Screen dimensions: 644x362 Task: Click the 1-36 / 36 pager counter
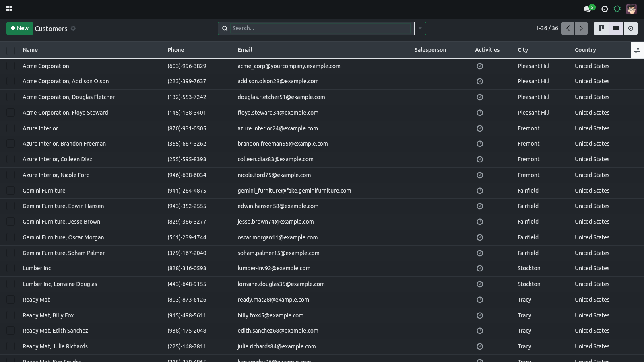click(547, 28)
